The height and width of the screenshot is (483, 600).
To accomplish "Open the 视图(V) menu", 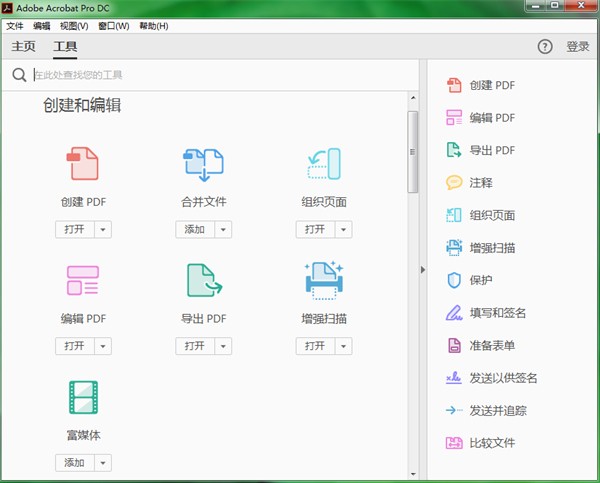I will click(x=74, y=26).
